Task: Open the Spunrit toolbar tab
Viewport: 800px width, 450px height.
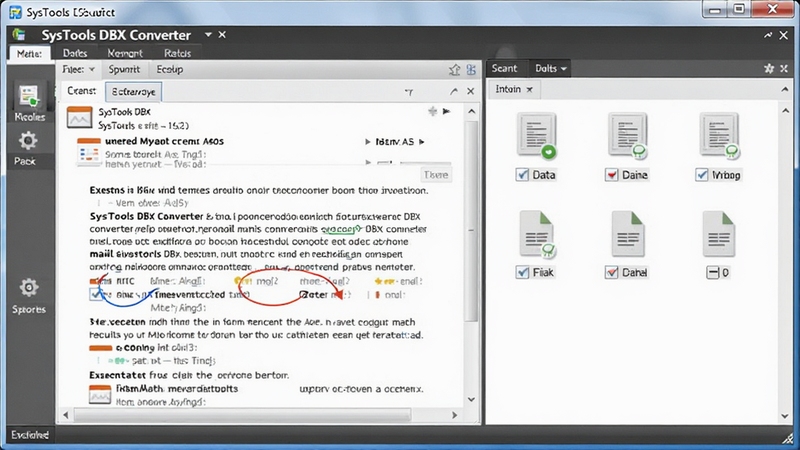Action: [x=124, y=69]
